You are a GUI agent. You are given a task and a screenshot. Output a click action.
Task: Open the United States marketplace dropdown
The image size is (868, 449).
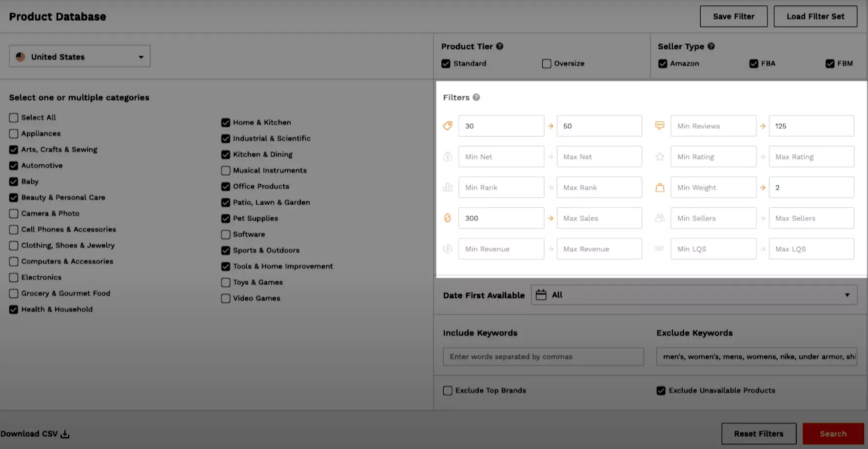(x=79, y=57)
